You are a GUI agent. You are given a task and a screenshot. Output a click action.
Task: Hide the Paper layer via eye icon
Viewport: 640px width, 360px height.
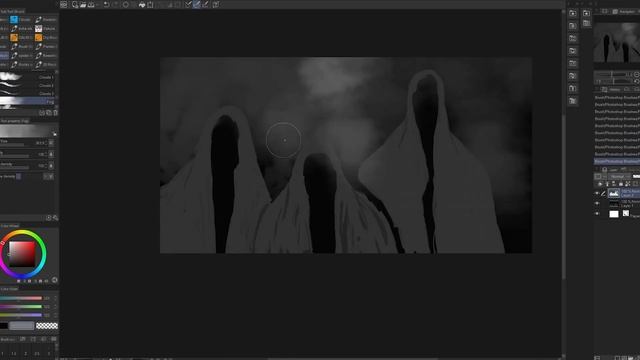click(597, 213)
